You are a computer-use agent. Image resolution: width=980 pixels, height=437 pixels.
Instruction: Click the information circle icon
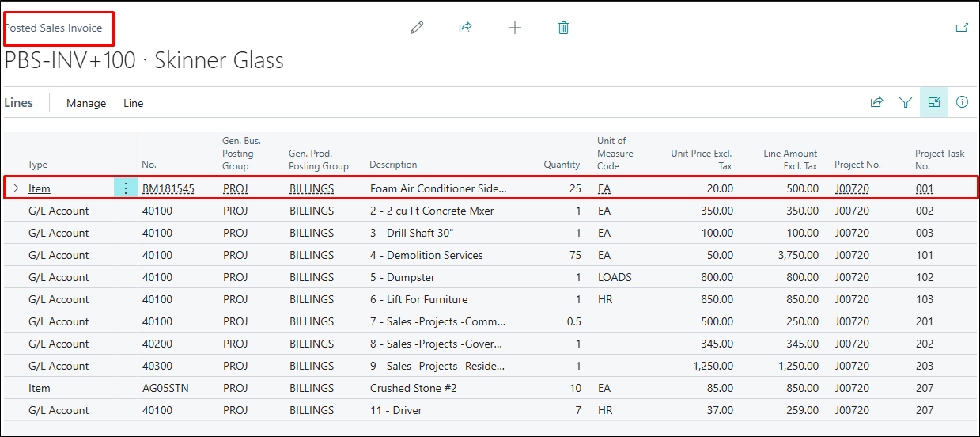962,102
